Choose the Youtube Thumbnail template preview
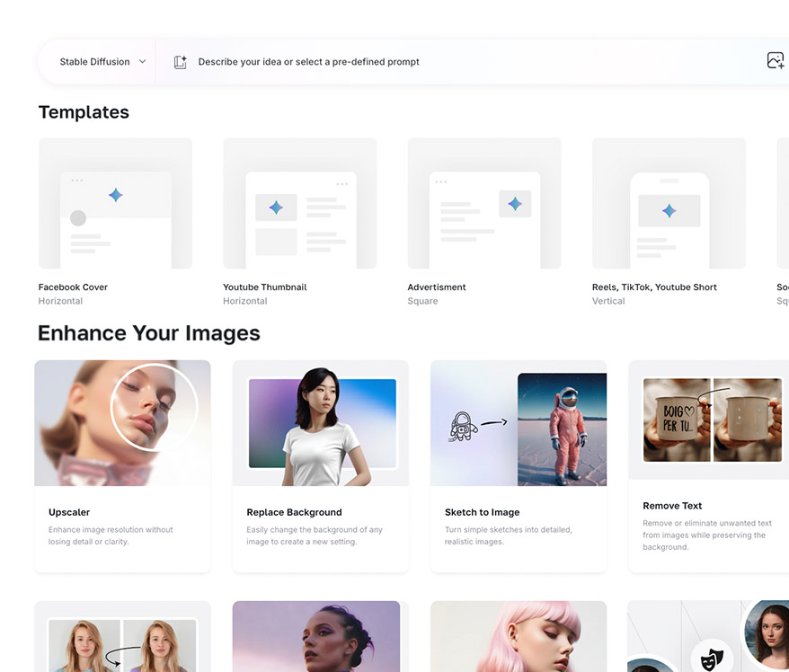This screenshot has width=789, height=672. 300,203
